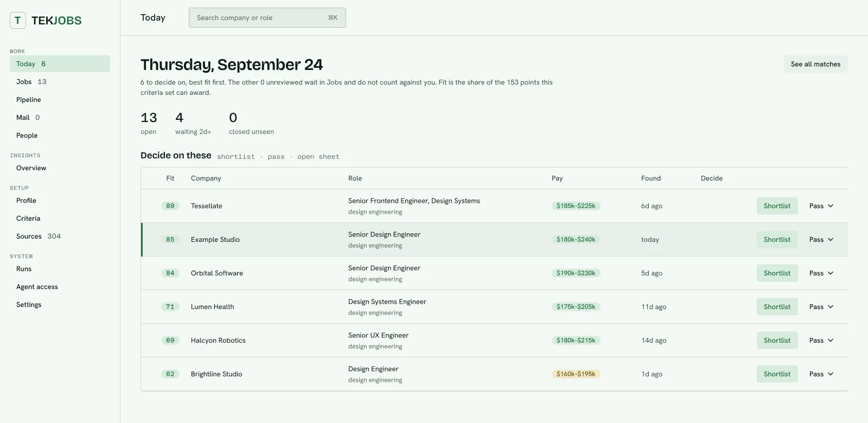The width and height of the screenshot is (868, 423).
Task: Click the 4 waiting 2d+ stat
Action: (193, 123)
